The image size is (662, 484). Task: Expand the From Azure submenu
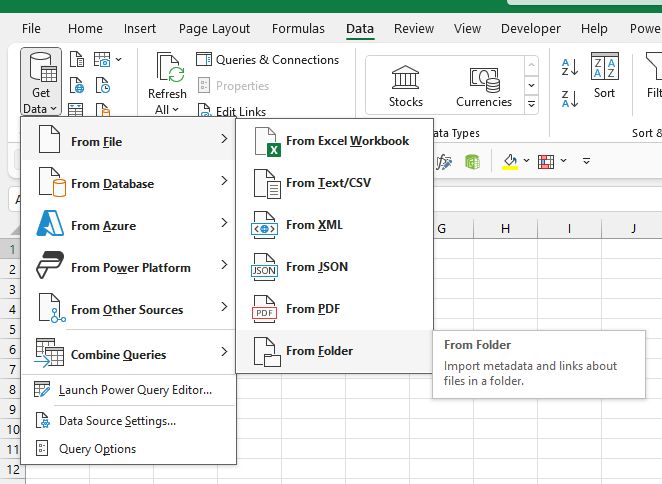point(128,225)
